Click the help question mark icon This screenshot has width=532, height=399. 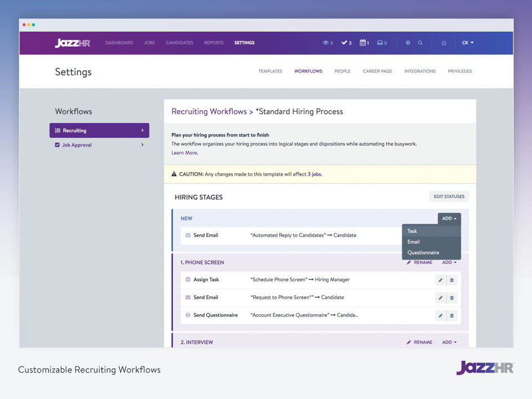click(408, 43)
